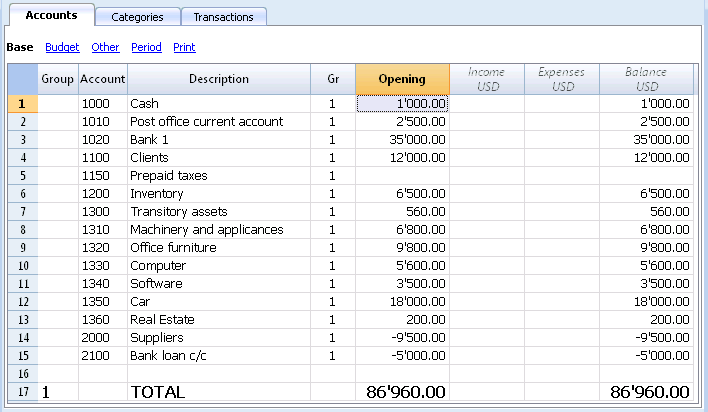Switch to the Categories tab
The width and height of the screenshot is (708, 412).
tap(137, 17)
